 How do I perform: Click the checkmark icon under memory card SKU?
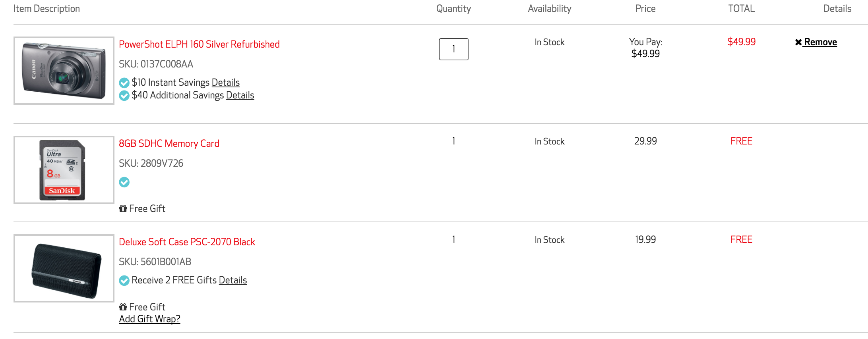point(124,182)
